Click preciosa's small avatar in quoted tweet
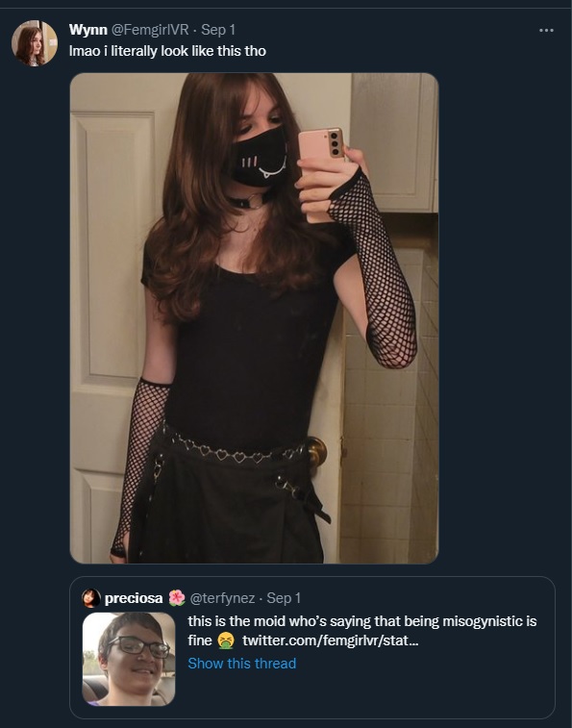 click(91, 598)
